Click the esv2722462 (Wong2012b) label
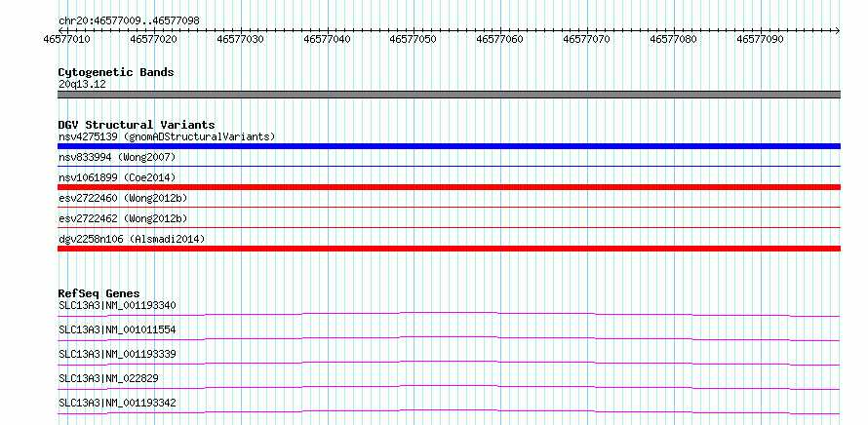Image resolution: width=868 pixels, height=425 pixels. click(123, 218)
